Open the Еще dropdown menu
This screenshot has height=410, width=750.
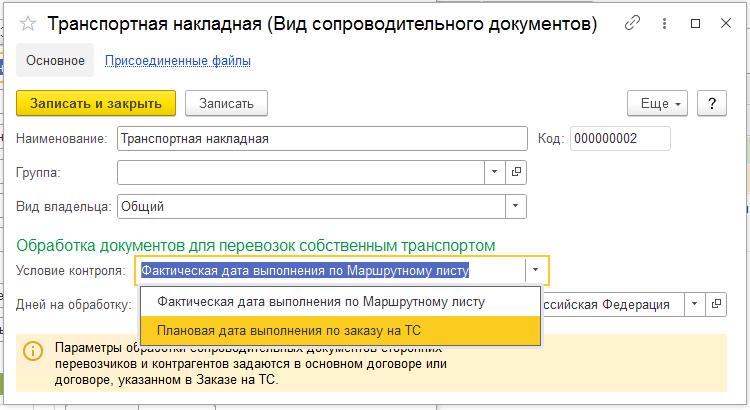coord(657,103)
